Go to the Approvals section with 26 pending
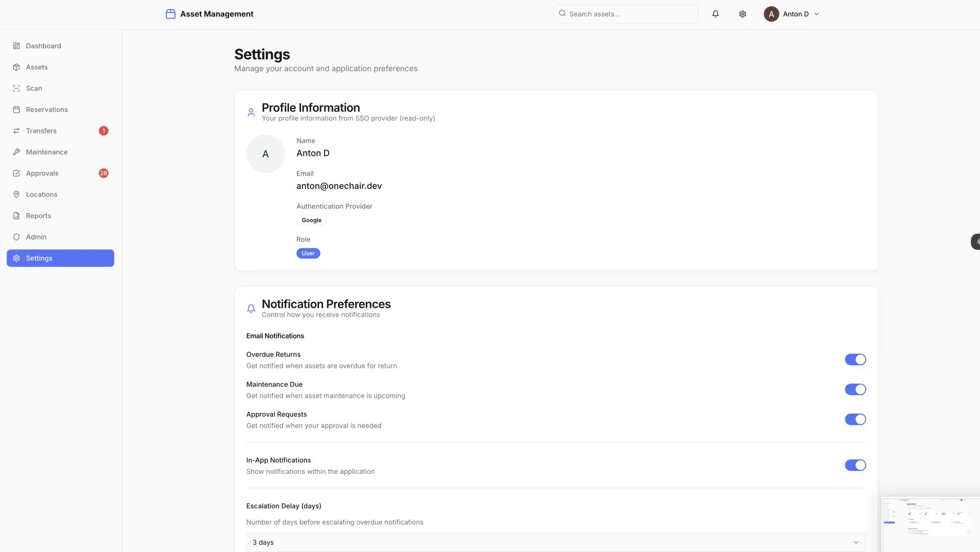The height and width of the screenshot is (552, 980). [x=42, y=173]
